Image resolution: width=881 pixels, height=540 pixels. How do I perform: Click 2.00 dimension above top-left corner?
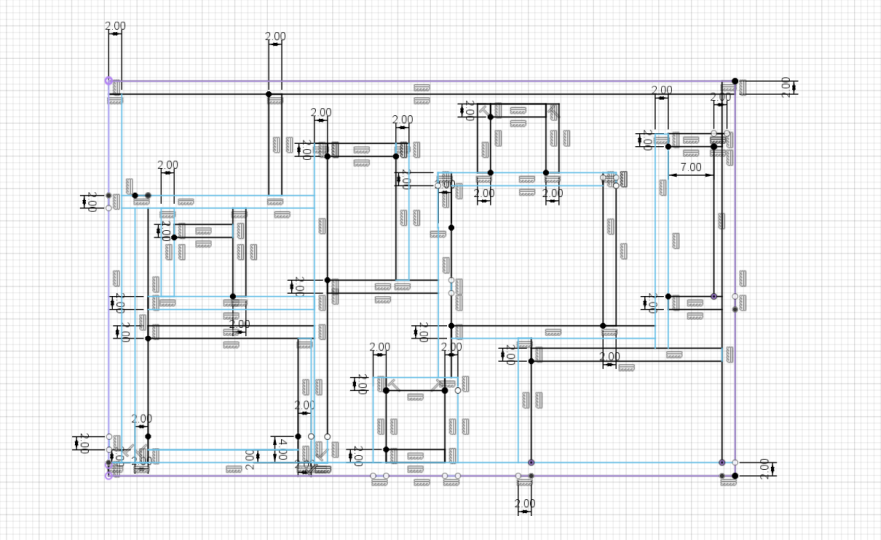coord(114,24)
